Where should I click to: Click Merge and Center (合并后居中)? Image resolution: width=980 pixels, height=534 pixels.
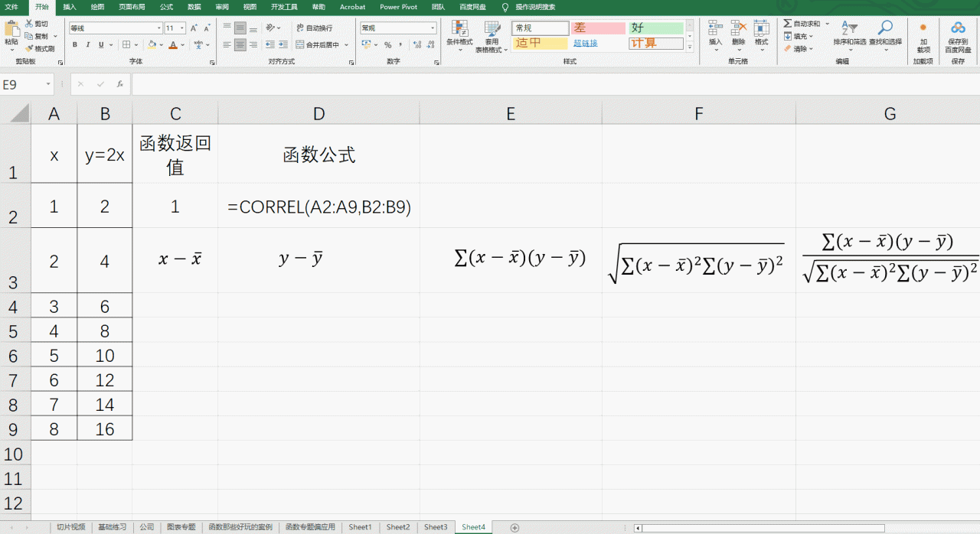coord(317,45)
